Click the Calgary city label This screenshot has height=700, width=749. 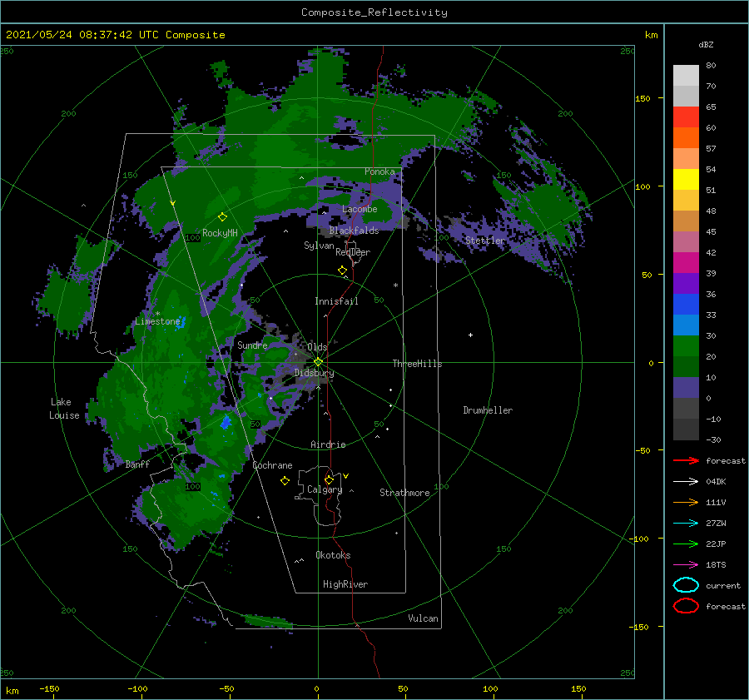pos(325,489)
